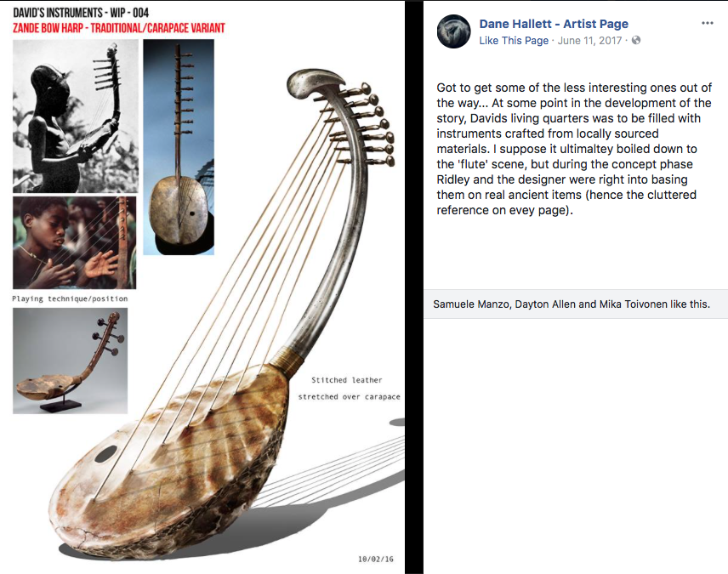The height and width of the screenshot is (574, 728).
Task: Click the Zande Bow Harp red title
Action: tap(119, 28)
